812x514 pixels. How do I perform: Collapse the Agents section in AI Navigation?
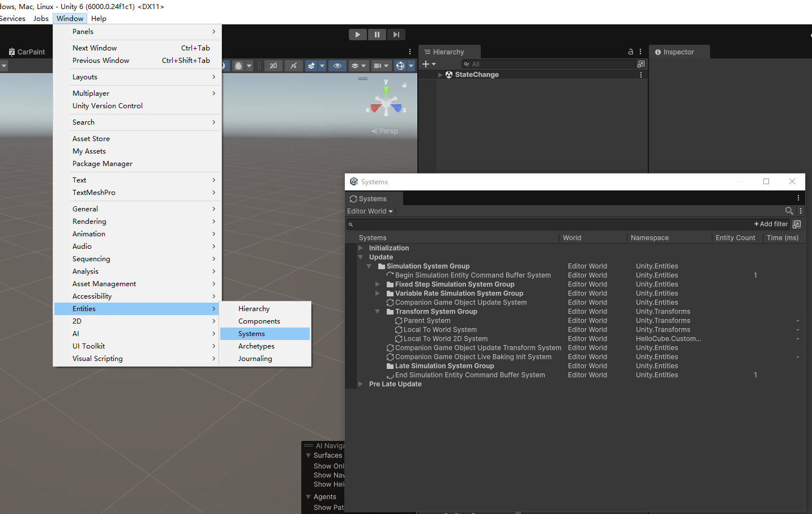tap(309, 497)
